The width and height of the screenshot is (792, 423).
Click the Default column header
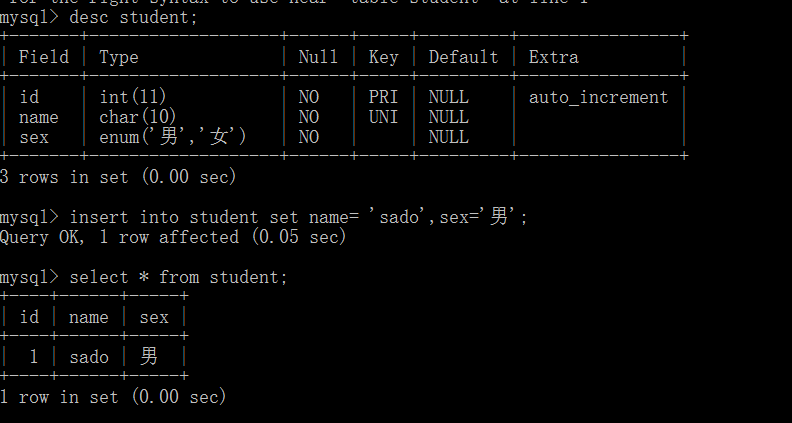click(464, 57)
